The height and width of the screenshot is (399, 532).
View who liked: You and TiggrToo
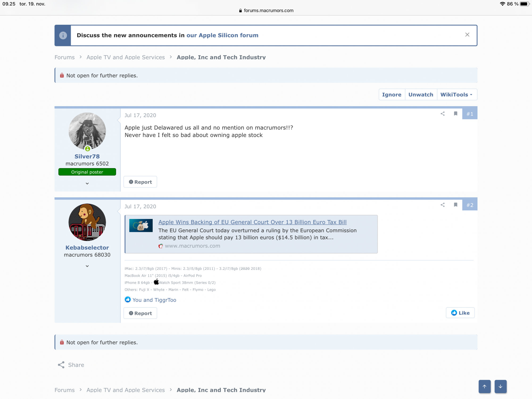coord(154,300)
